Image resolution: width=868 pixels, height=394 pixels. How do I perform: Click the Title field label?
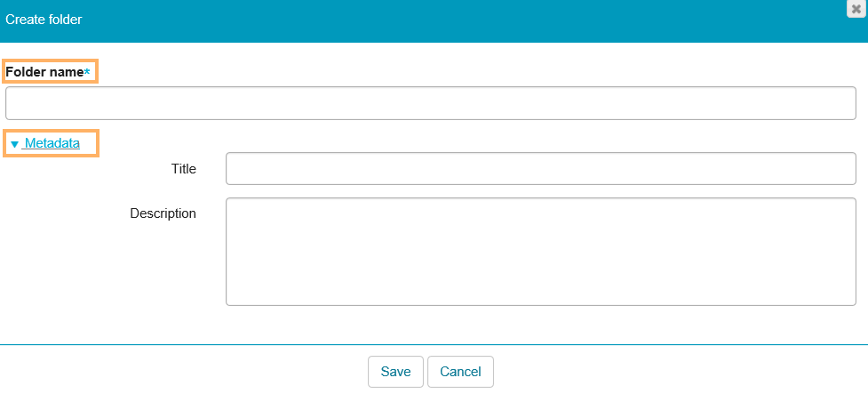click(183, 168)
